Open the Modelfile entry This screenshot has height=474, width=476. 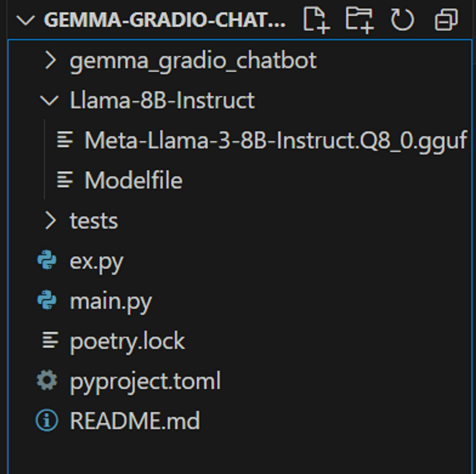pyautogui.click(x=133, y=180)
